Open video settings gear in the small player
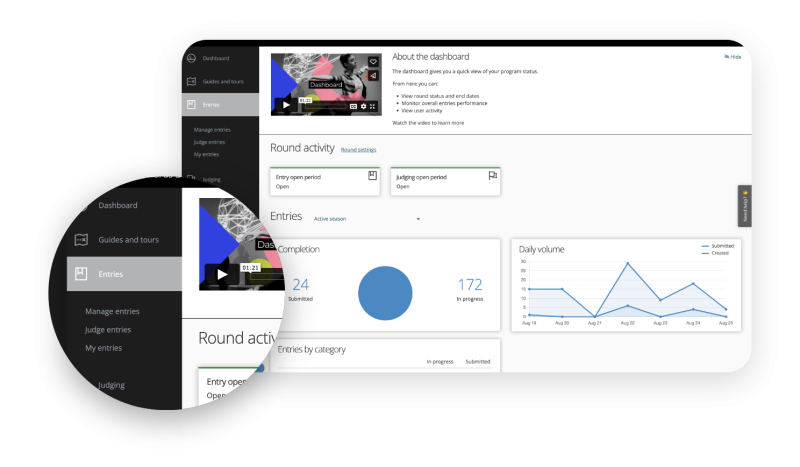800x467 pixels. (363, 105)
